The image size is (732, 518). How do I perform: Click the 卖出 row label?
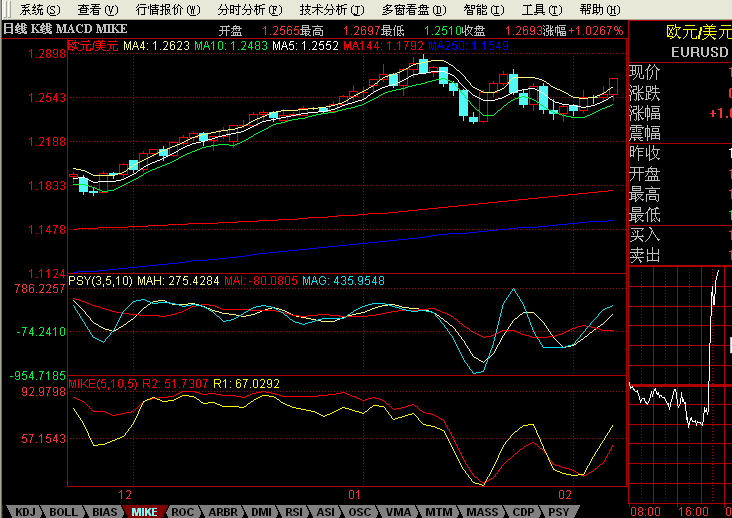(x=645, y=255)
